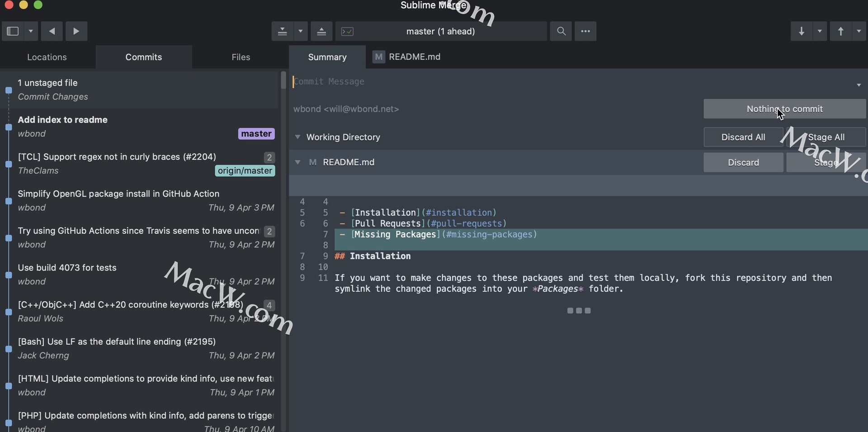The image size is (868, 432).
Task: Open the search magnifier icon
Action: [x=561, y=31]
